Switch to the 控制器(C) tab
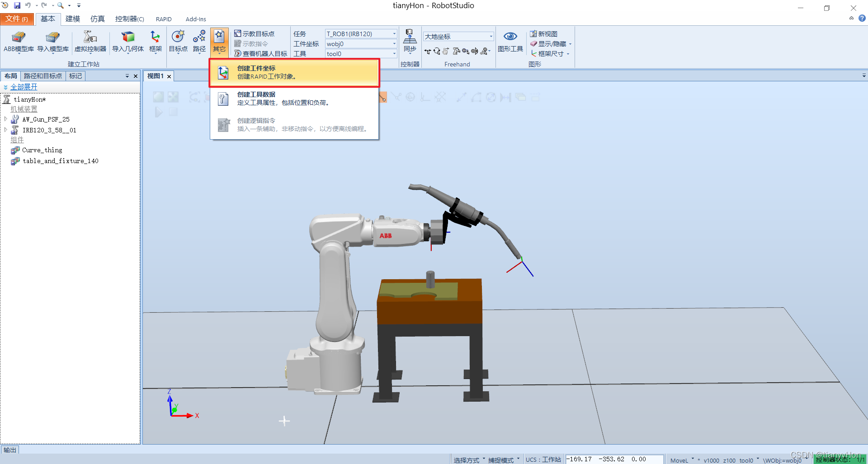The image size is (868, 464). pyautogui.click(x=129, y=19)
